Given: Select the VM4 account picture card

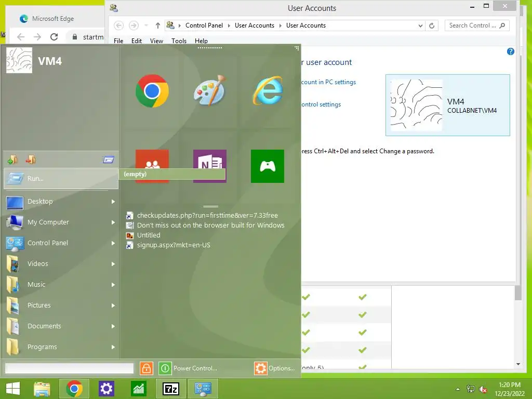Looking at the screenshot, I should (447, 105).
